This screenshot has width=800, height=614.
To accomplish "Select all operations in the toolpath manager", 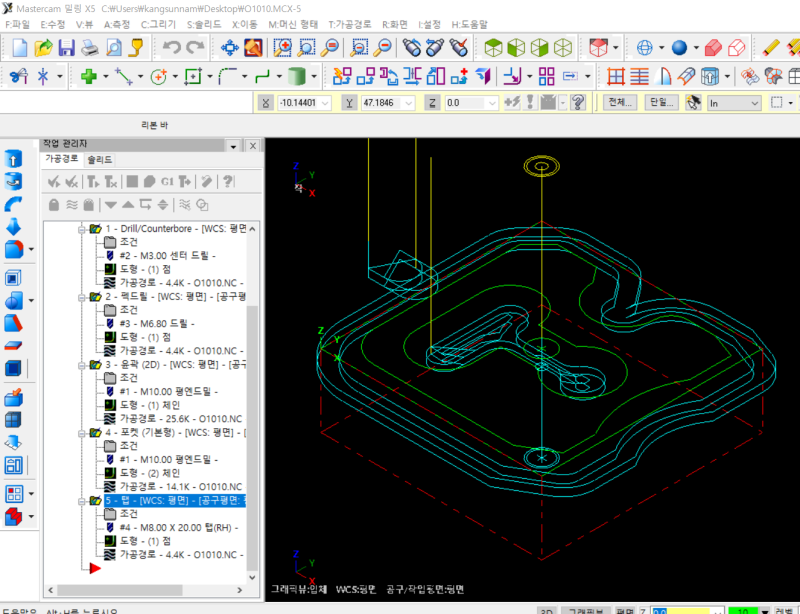I will tap(56, 181).
